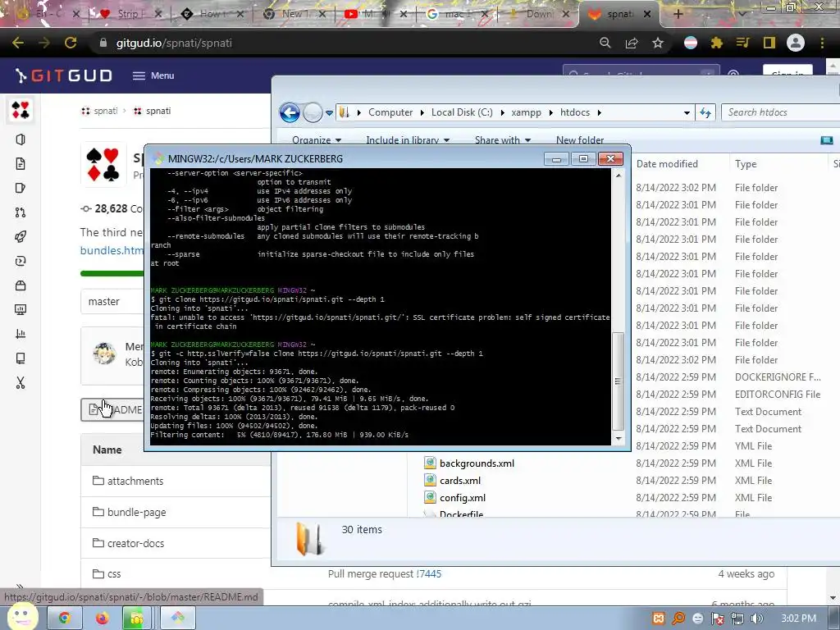Share this page via the address bar icon

pos(631,43)
